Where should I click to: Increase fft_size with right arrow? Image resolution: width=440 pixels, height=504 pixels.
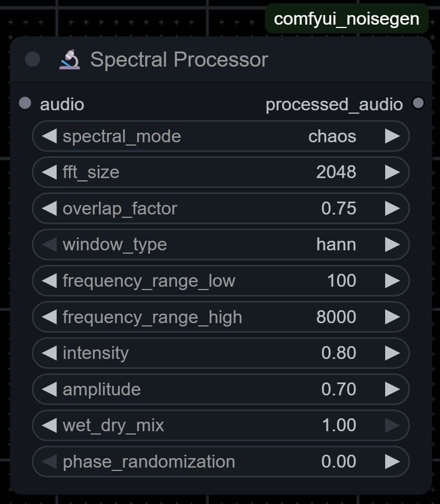click(x=392, y=172)
